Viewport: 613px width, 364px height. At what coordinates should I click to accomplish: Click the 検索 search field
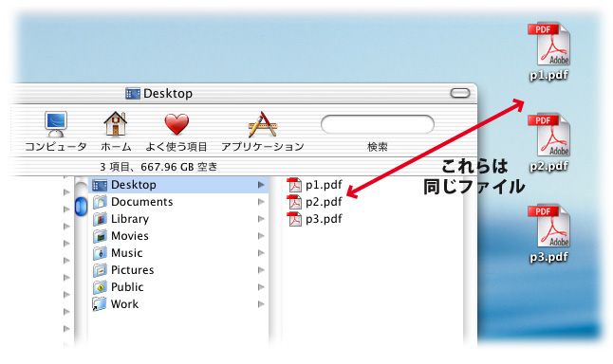point(378,124)
